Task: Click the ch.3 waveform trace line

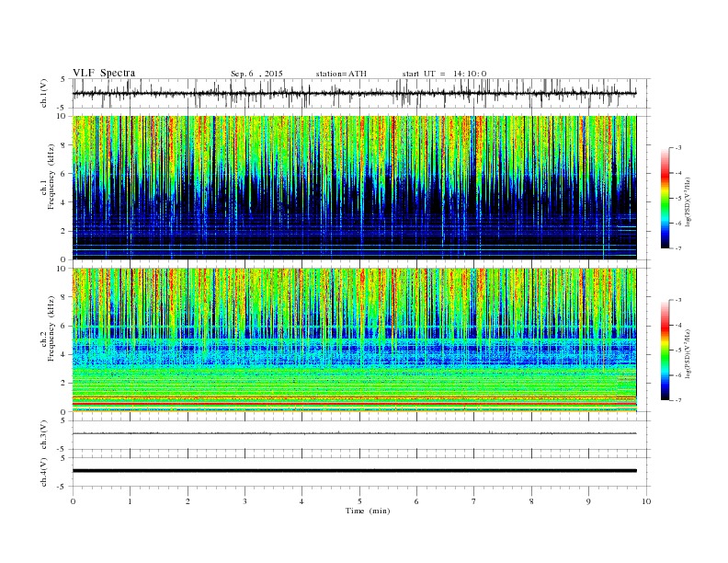Action: pyautogui.click(x=355, y=433)
